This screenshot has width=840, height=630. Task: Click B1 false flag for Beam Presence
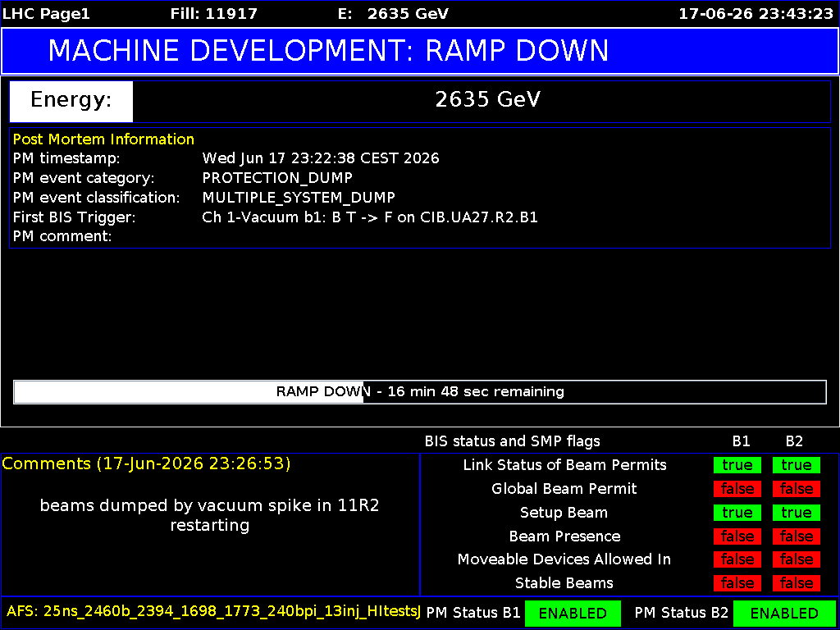point(737,536)
